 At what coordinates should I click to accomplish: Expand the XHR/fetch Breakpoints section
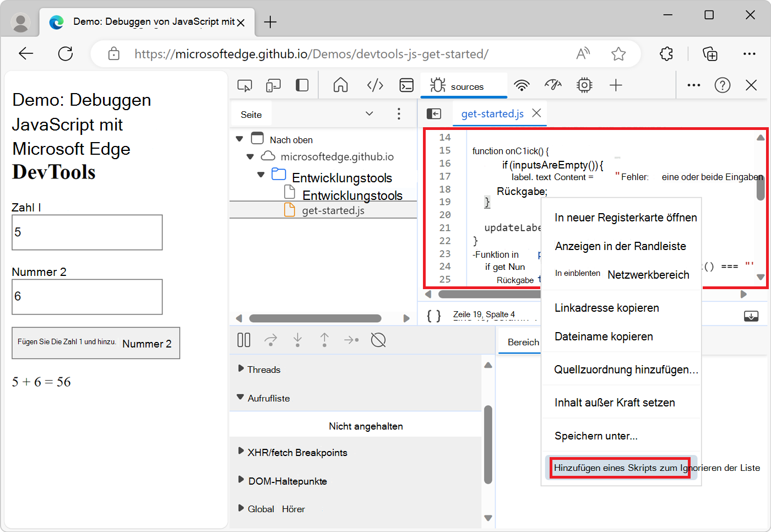click(241, 452)
